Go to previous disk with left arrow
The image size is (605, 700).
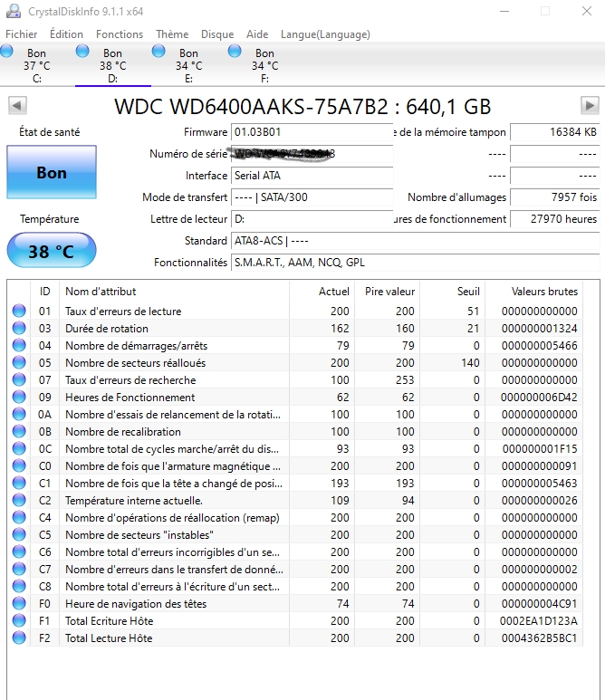tap(17, 106)
